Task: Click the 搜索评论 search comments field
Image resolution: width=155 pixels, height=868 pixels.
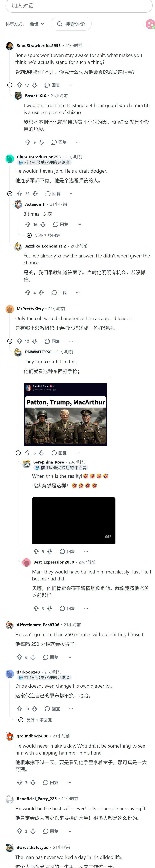Action: (71, 24)
